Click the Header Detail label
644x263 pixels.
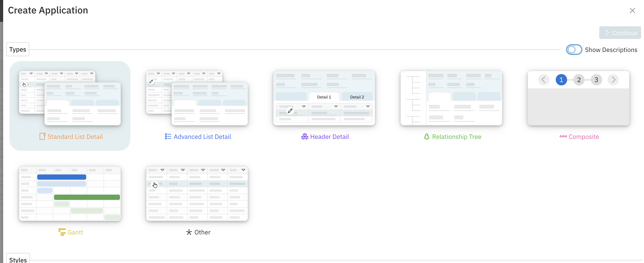click(329, 137)
